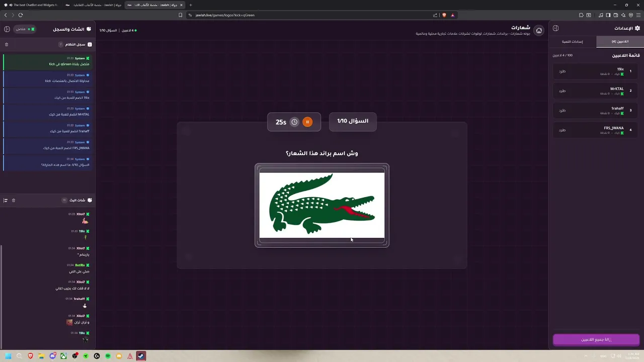Click the متصل connection status badge
Image resolution: width=644 pixels, height=362 pixels.
pyautogui.click(x=25, y=29)
